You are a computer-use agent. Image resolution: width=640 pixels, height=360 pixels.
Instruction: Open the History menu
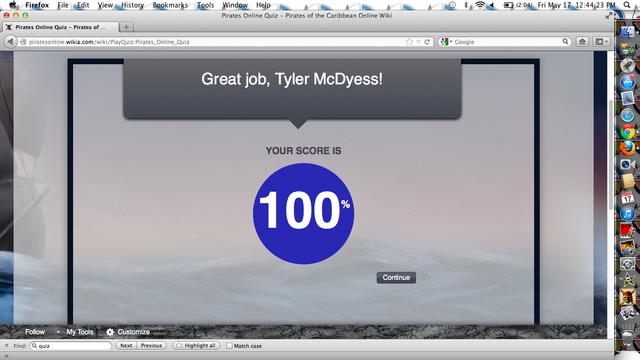point(132,5)
